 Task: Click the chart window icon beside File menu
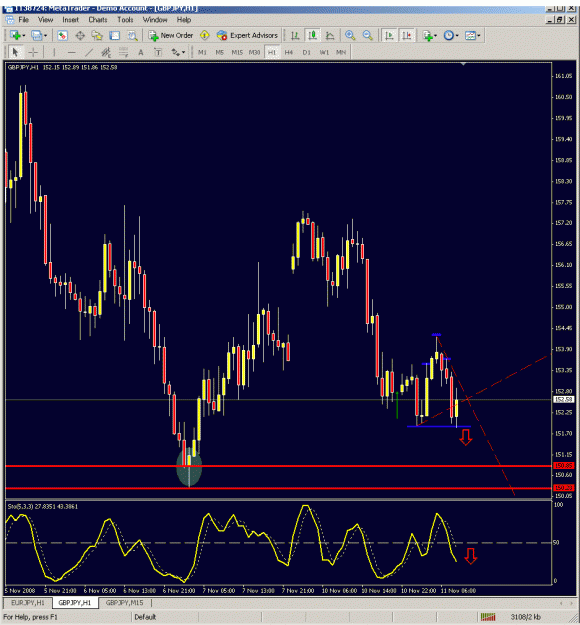9,20
